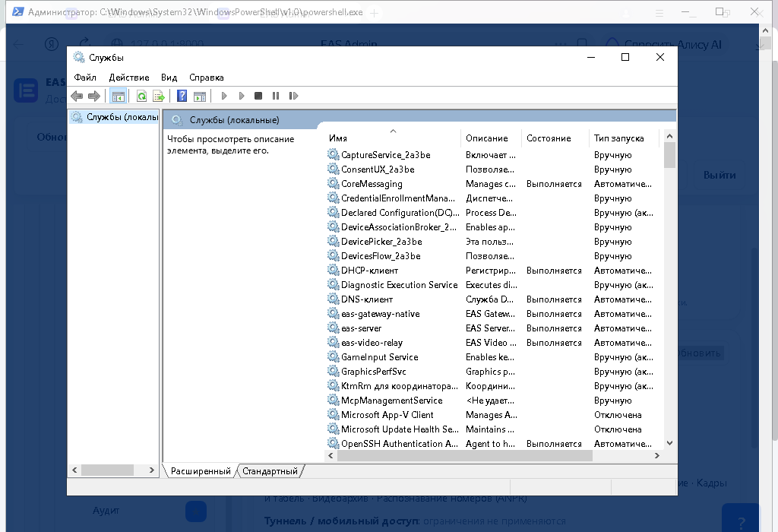Select the ConsentUX_2a3be service
This screenshot has width=778, height=532.
[x=378, y=169]
